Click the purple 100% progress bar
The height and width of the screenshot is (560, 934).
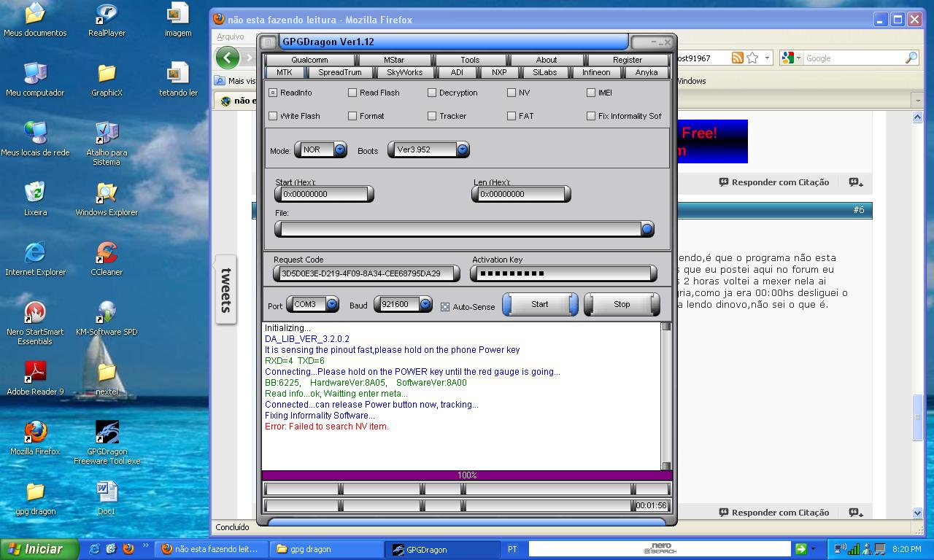(x=467, y=475)
